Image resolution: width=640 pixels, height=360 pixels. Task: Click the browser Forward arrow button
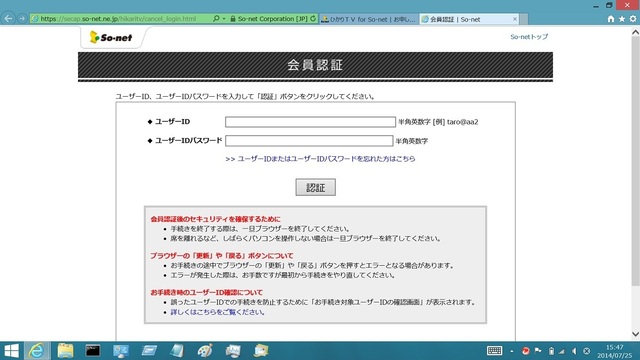click(22, 19)
